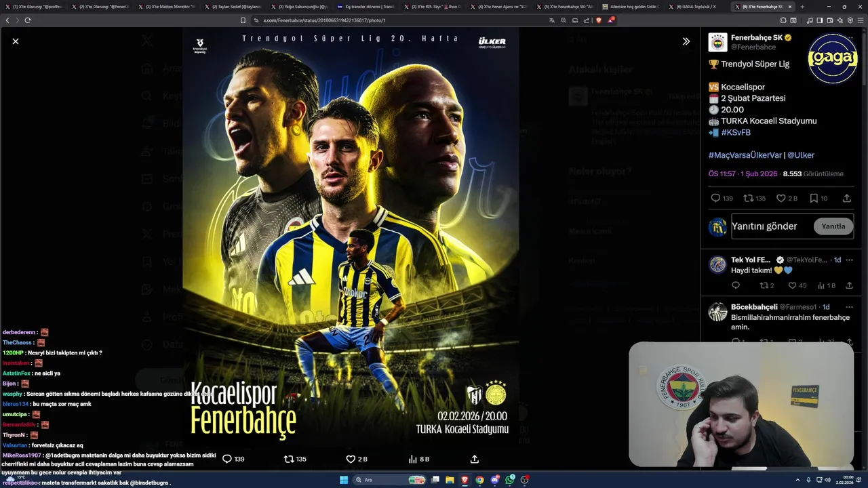Open view stats icon under the photo

[x=412, y=459]
